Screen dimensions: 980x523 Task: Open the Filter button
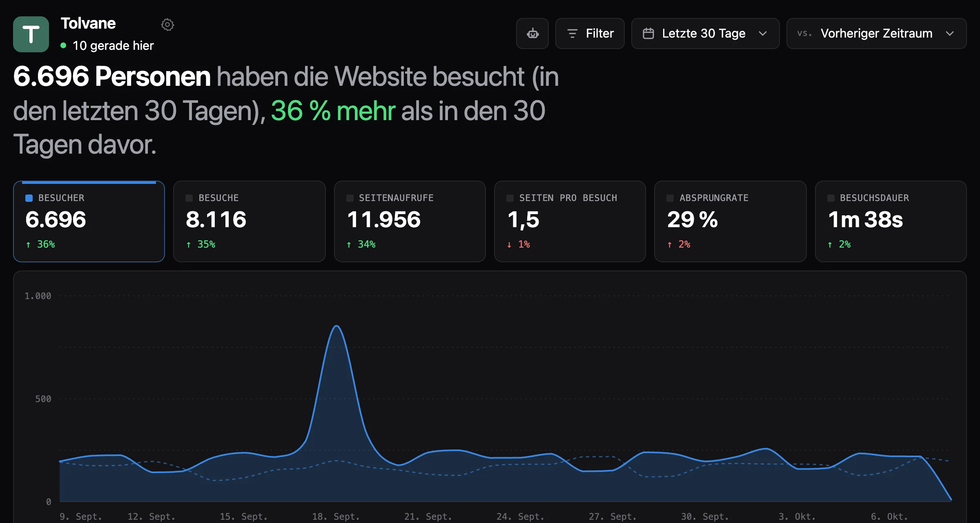coord(590,34)
